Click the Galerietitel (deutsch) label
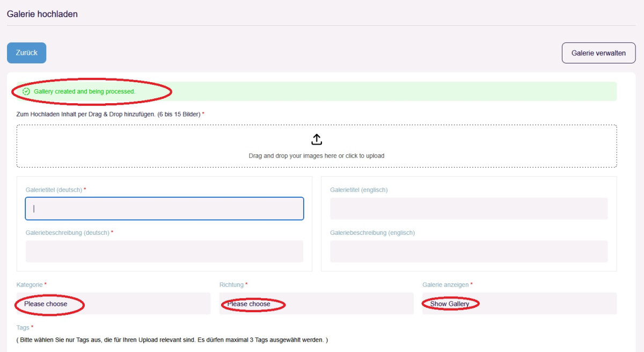This screenshot has width=644, height=352. pyautogui.click(x=54, y=190)
